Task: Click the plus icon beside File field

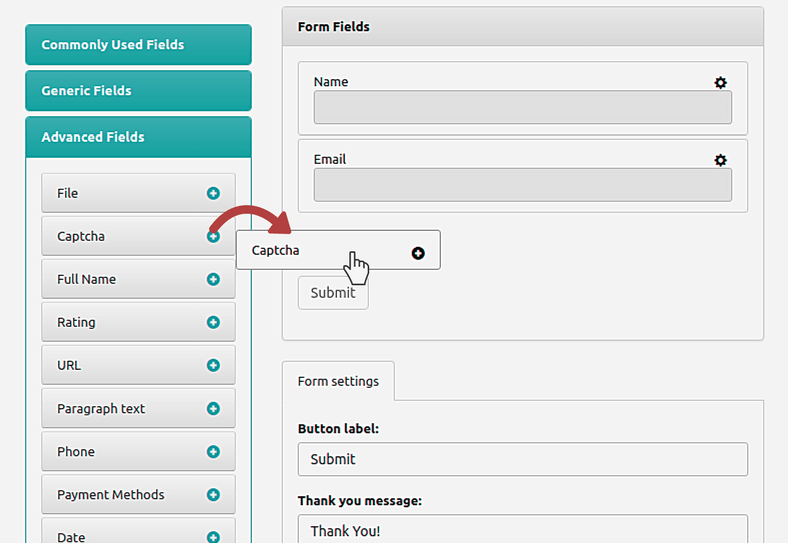Action: [x=213, y=193]
